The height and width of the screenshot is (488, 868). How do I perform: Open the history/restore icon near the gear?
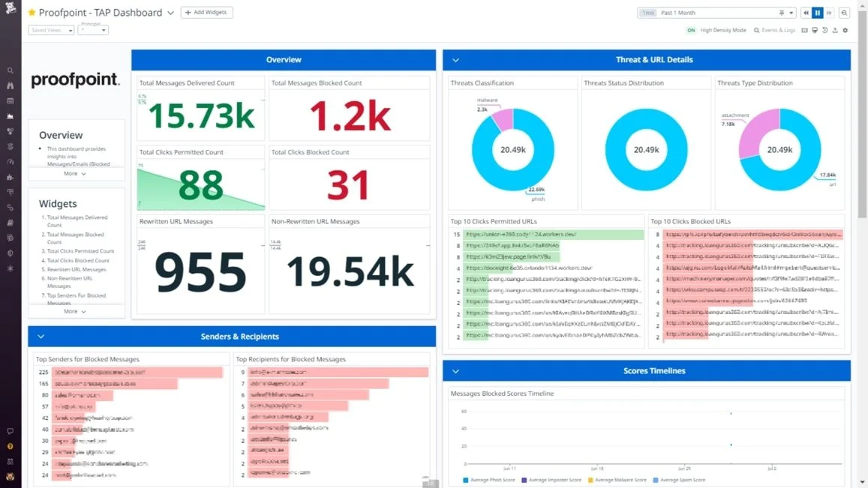824,30
